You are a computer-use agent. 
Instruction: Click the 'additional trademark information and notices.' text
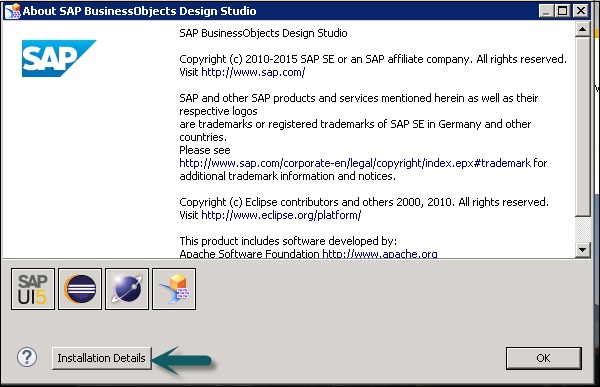(x=287, y=176)
